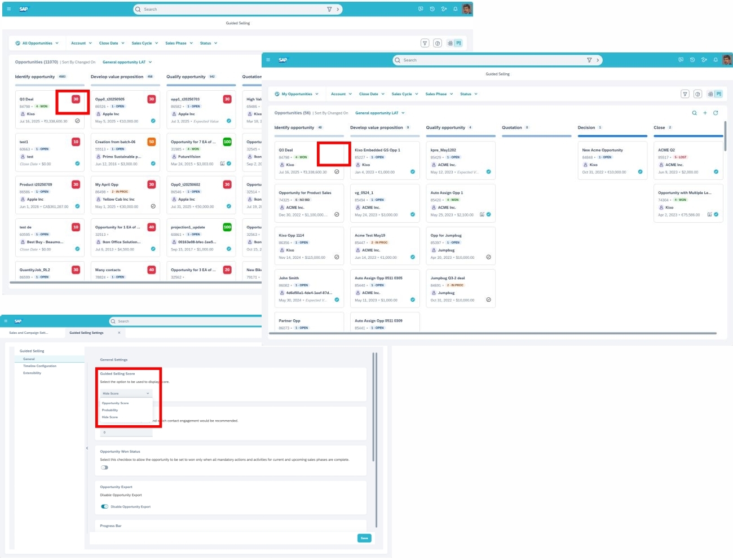
Task: Click status check icon on New Acme Opportunity card
Action: pos(640,172)
